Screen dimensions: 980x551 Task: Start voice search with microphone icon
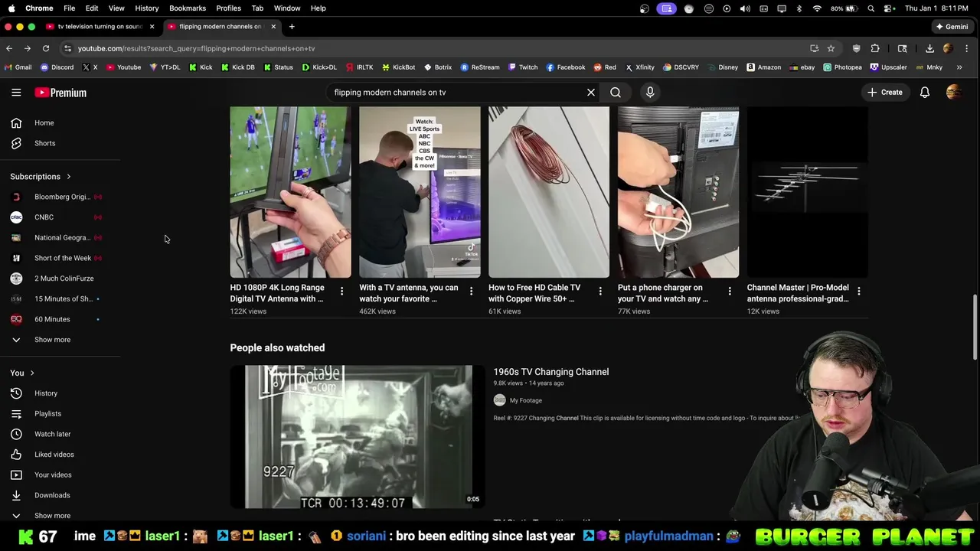(x=650, y=93)
